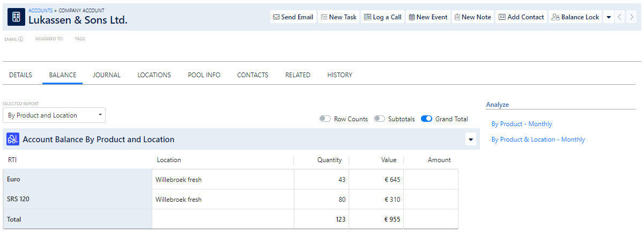Screen dimensions: 644x234
Task: Open the HISTORY tab
Action: pyautogui.click(x=340, y=75)
